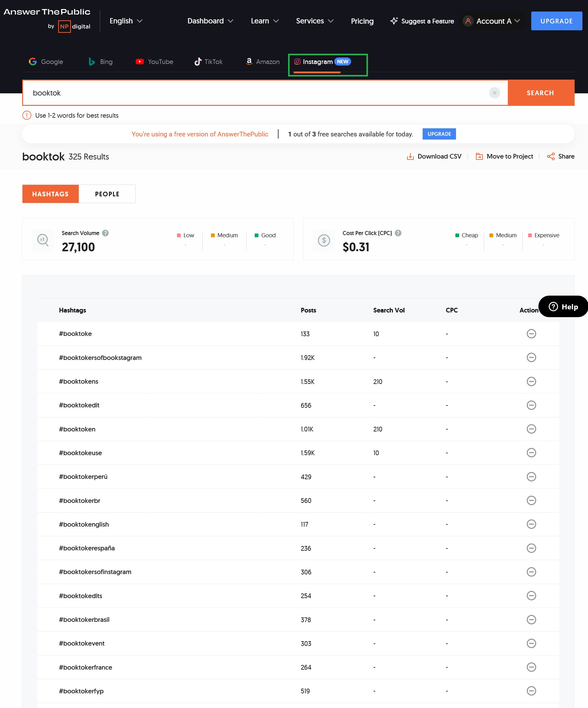
Task: Remove the #booktokerfyp hashtag row
Action: click(x=531, y=691)
